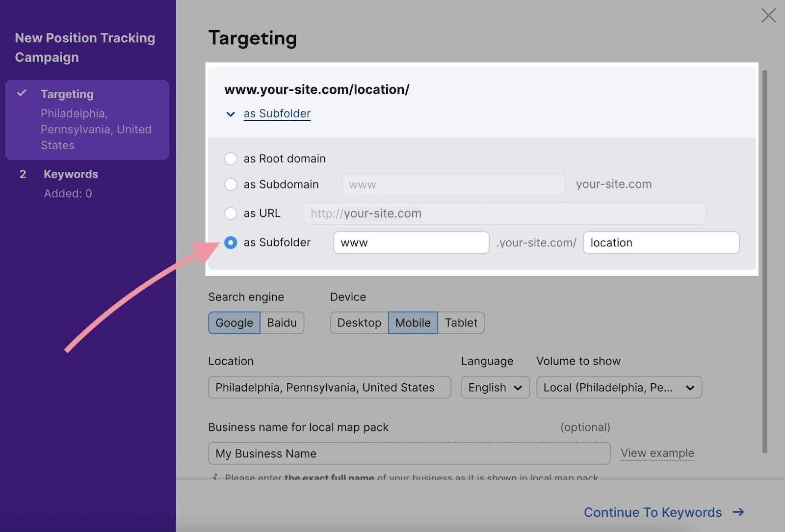Viewport: 785px width, 532px height.
Task: Click the chevron before the as Subfolder link
Action: pyautogui.click(x=231, y=114)
